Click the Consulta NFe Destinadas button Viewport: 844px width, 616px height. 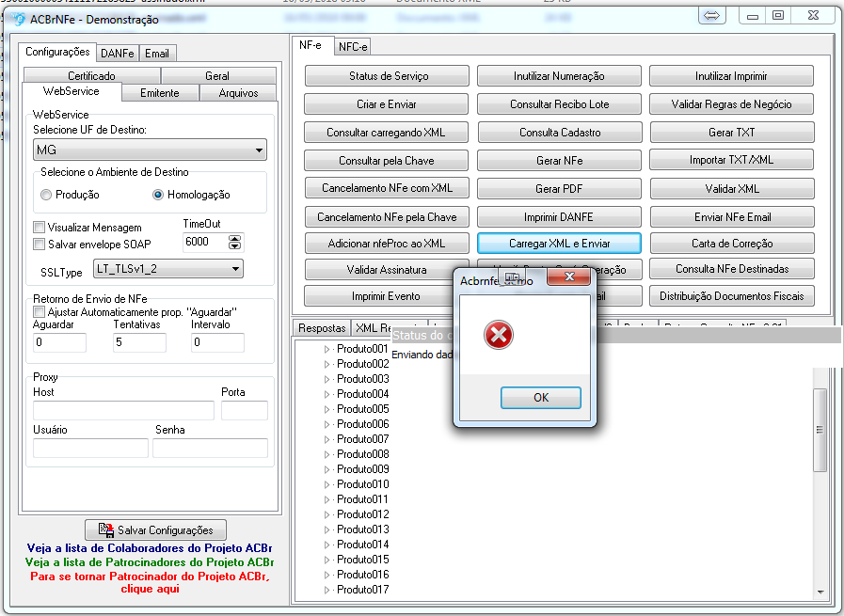[732, 269]
